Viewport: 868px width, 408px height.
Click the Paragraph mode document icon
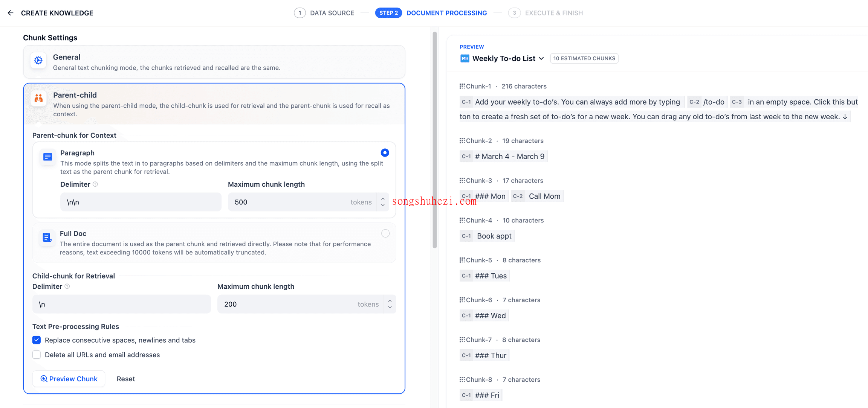(47, 156)
